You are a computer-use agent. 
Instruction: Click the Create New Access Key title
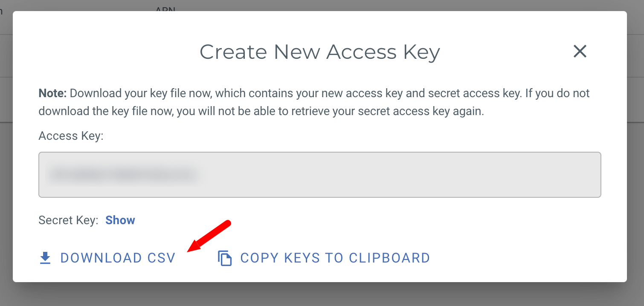coord(319,52)
